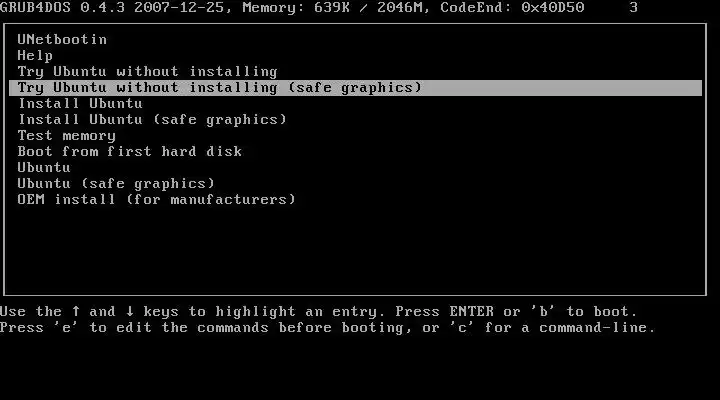Select the Ubuntu (safe graphics) entry

[x=116, y=184]
